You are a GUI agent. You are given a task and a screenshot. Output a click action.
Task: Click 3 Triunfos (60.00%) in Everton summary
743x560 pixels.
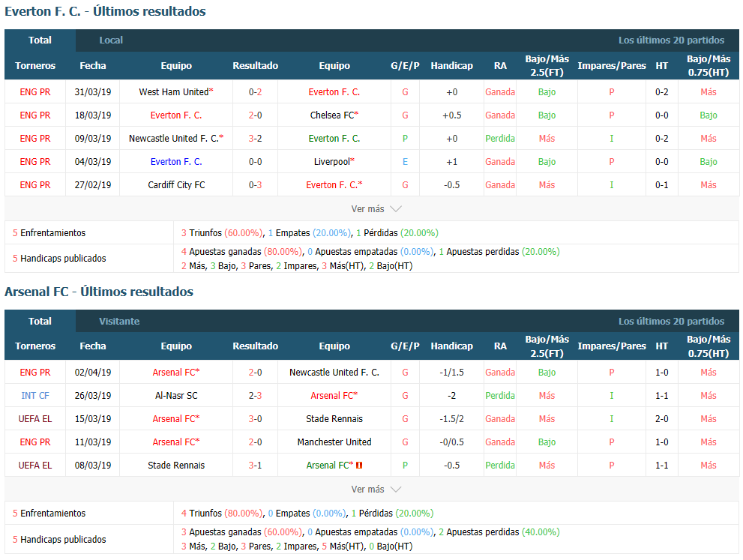(221, 233)
